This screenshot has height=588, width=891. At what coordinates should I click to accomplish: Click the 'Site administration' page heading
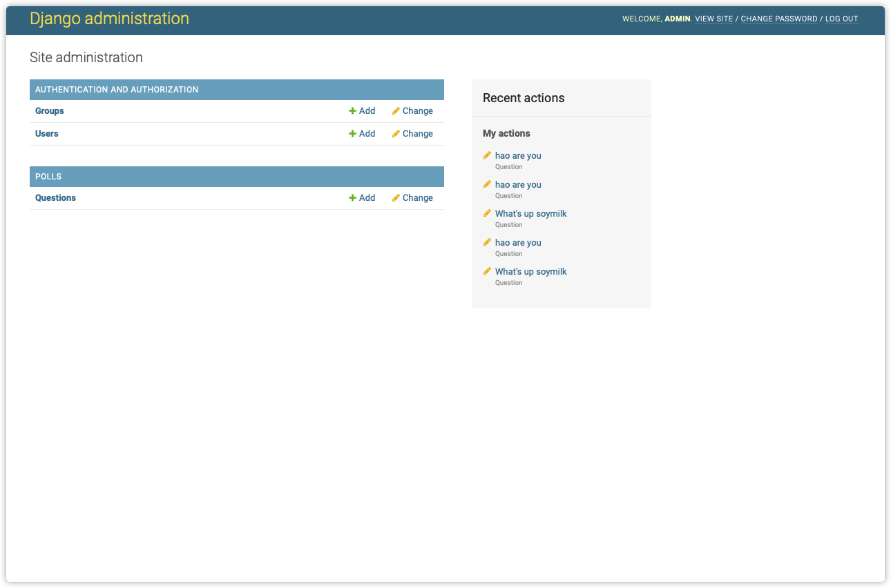click(x=86, y=57)
